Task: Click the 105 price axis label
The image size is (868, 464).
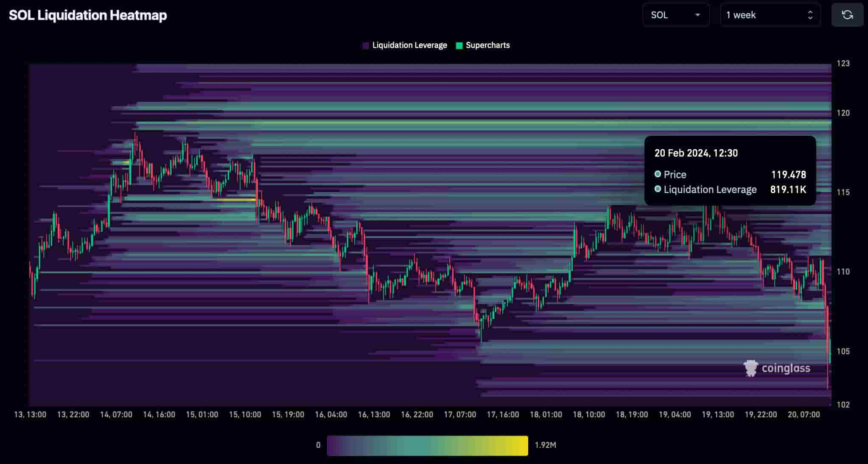Action: click(x=843, y=351)
